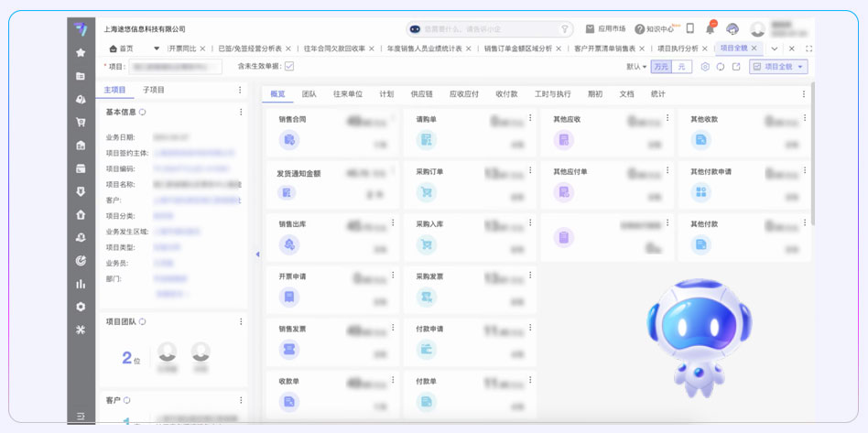Click the user avatar in header
The width and height of the screenshot is (868, 433).
757,29
